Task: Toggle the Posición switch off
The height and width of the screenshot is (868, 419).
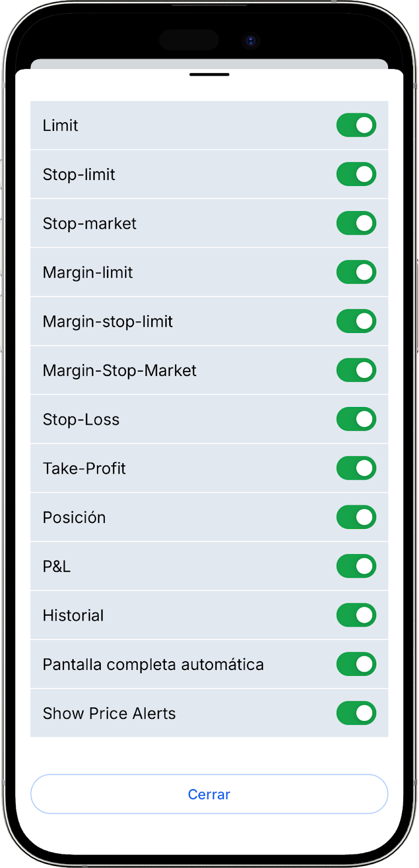Action: tap(356, 517)
